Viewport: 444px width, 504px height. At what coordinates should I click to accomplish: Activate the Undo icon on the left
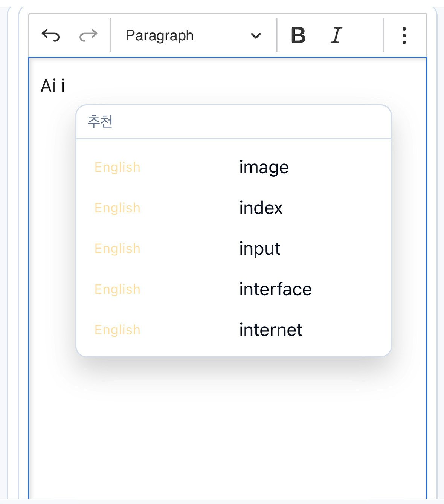pos(51,35)
